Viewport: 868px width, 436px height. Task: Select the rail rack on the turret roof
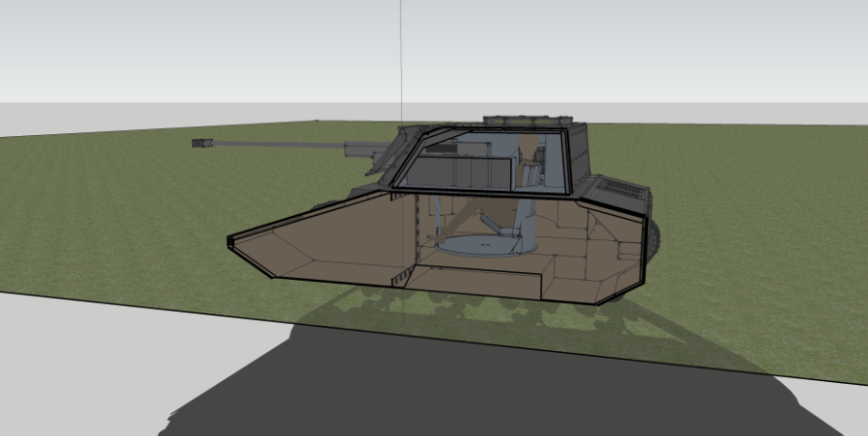tap(526, 118)
